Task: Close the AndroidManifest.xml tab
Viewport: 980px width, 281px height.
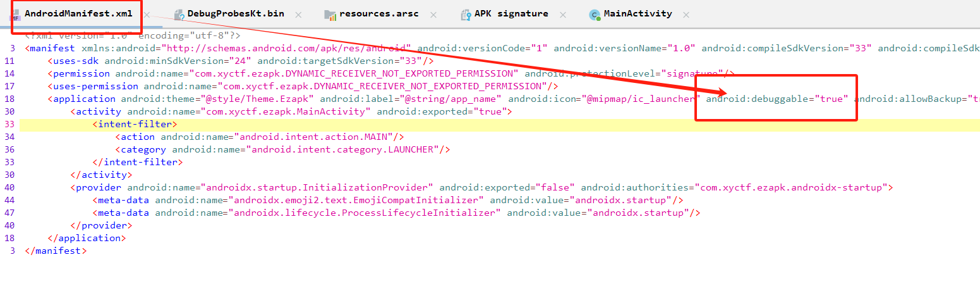Action: pos(147,15)
